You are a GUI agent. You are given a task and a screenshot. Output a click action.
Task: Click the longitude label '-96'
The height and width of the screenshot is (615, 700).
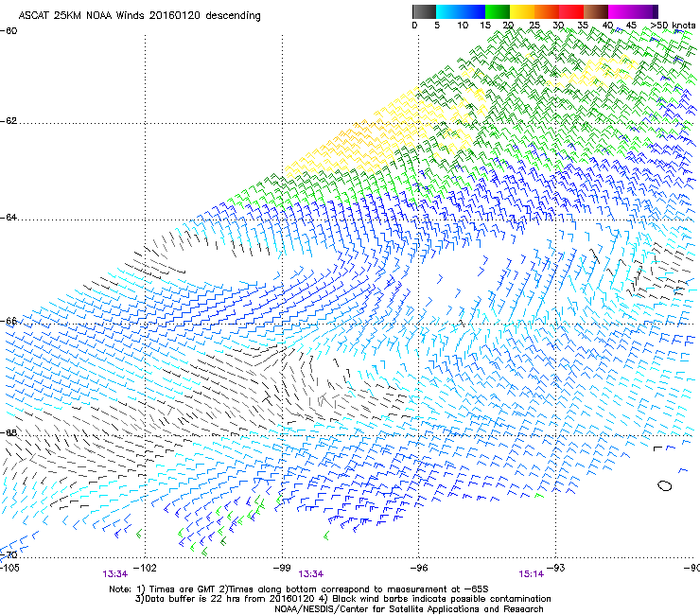click(419, 568)
